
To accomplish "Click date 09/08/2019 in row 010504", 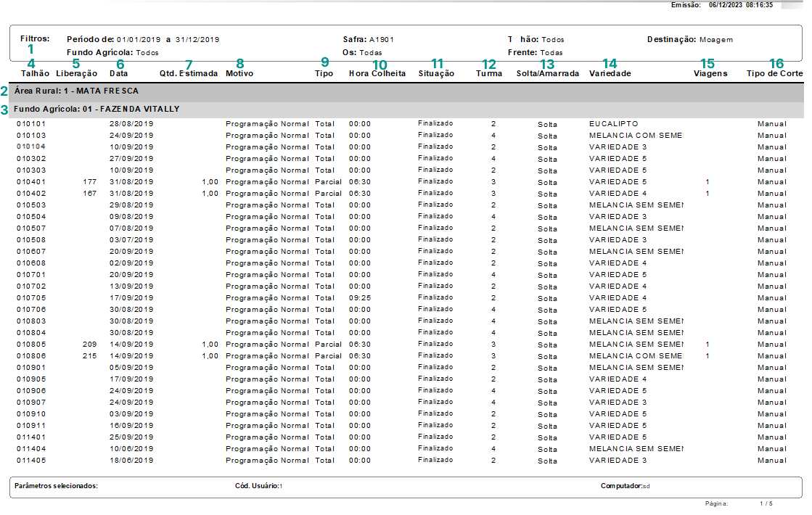I will pos(131,217).
